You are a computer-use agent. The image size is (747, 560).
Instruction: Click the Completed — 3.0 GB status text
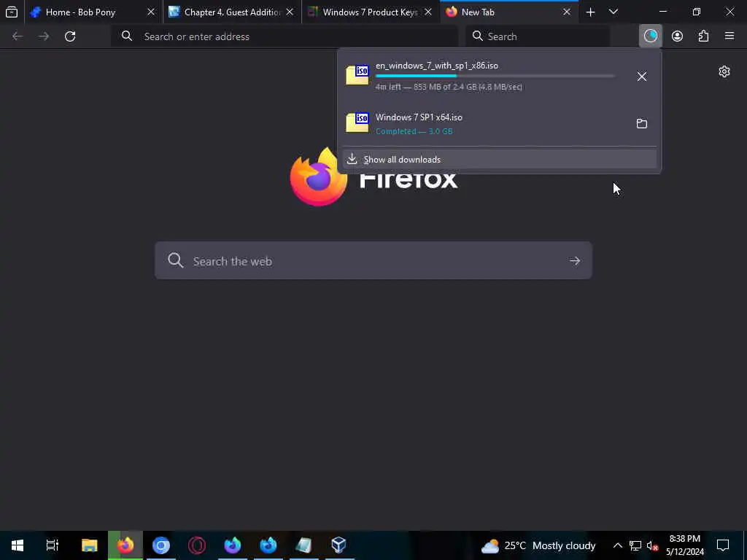coord(414,131)
